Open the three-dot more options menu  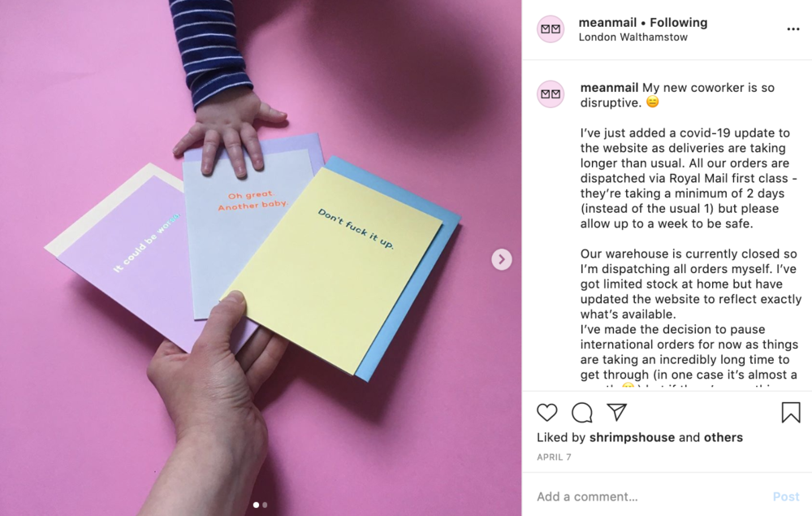793,29
